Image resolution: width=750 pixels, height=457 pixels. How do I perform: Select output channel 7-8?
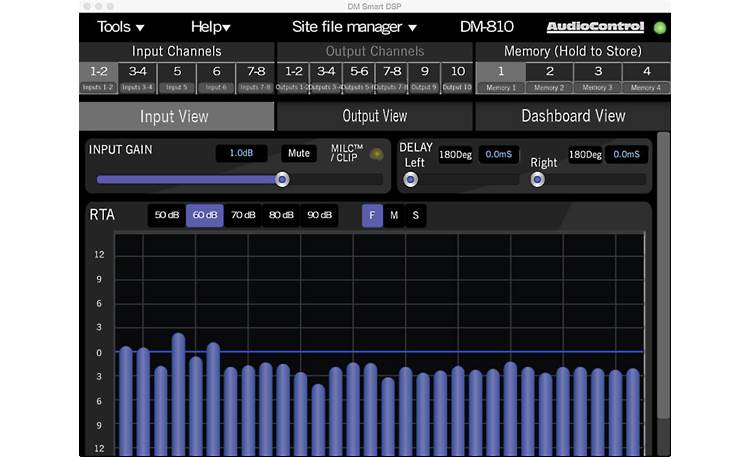pyautogui.click(x=392, y=78)
